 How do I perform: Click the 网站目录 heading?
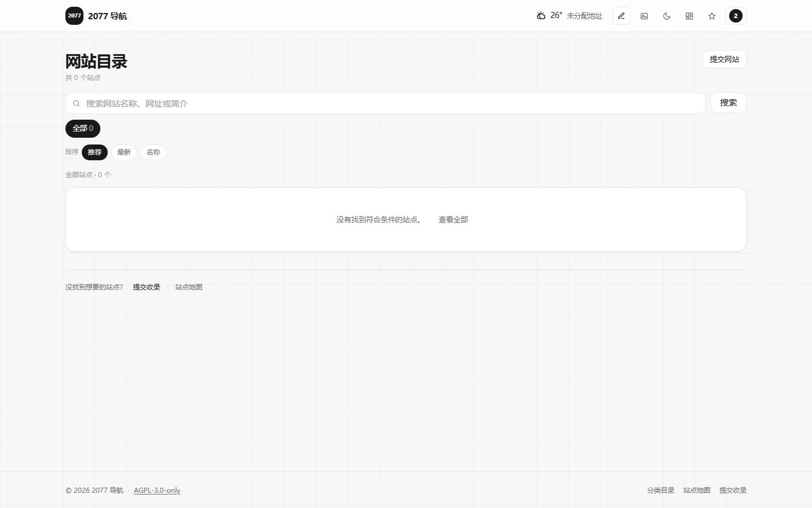(x=96, y=62)
